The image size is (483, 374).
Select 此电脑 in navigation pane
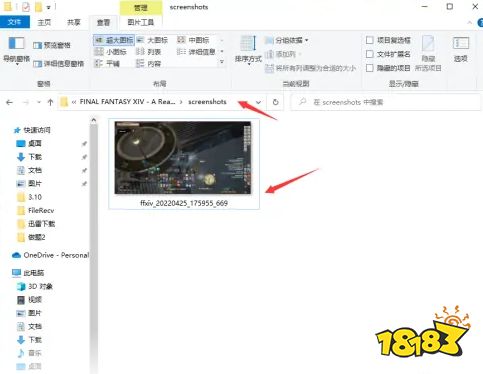[x=28, y=273]
